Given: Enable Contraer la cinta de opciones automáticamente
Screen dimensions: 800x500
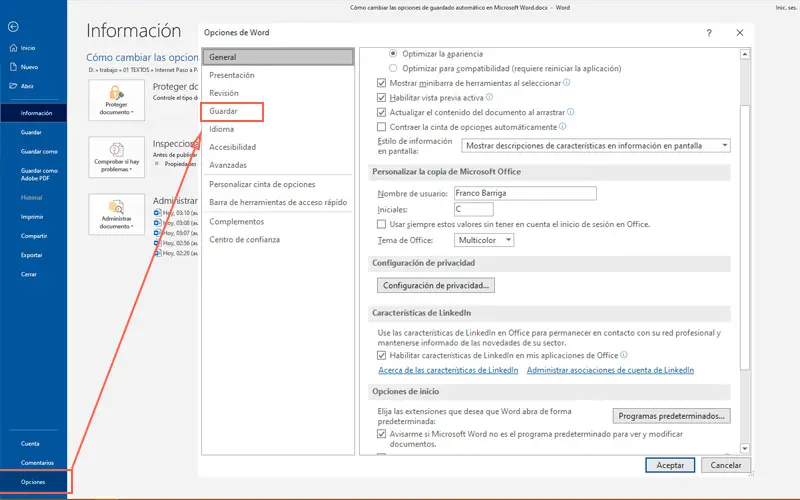Looking at the screenshot, I should 381,127.
